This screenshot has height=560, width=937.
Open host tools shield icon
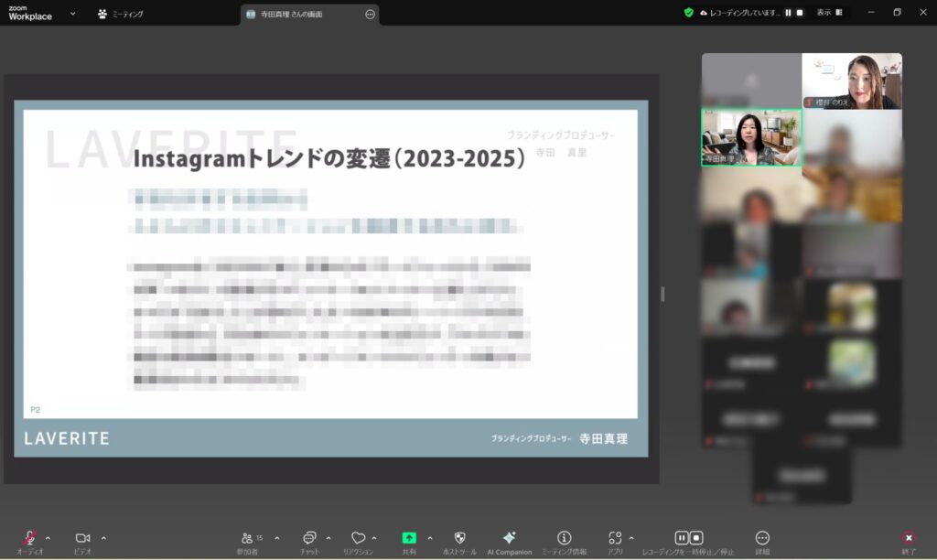point(459,538)
